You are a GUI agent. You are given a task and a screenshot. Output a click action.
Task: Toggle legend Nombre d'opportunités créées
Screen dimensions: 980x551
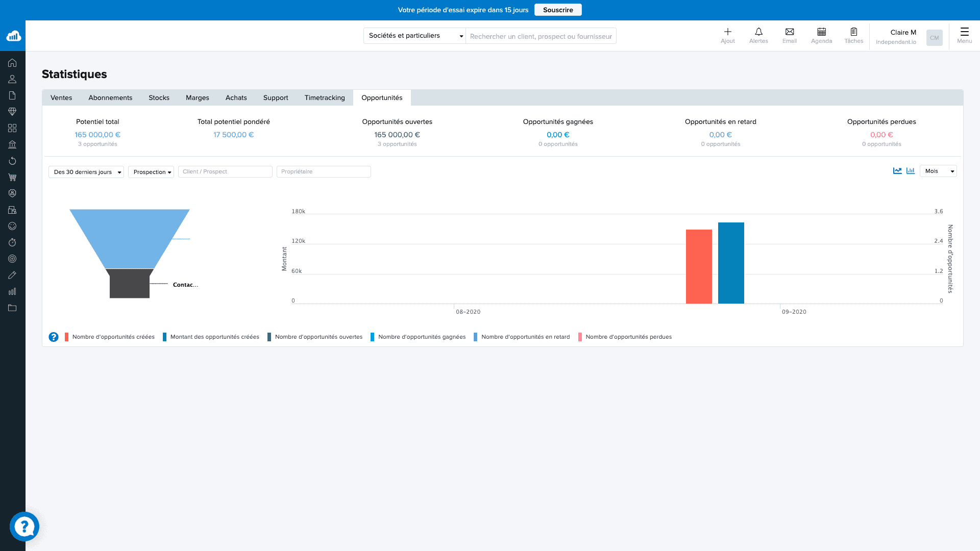110,337
